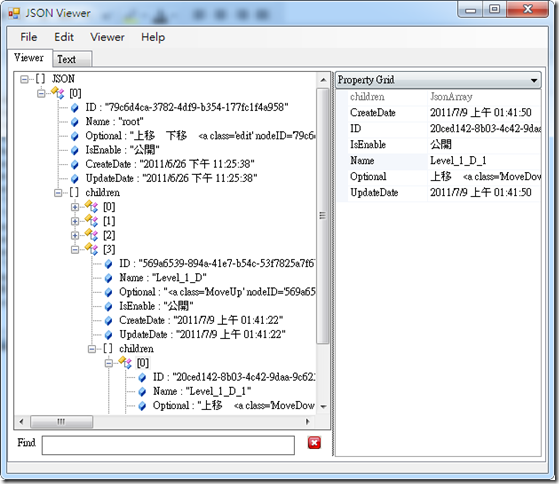The width and height of the screenshot is (559, 484).
Task: Collapse the root JSON tree node
Action: [x=24, y=79]
